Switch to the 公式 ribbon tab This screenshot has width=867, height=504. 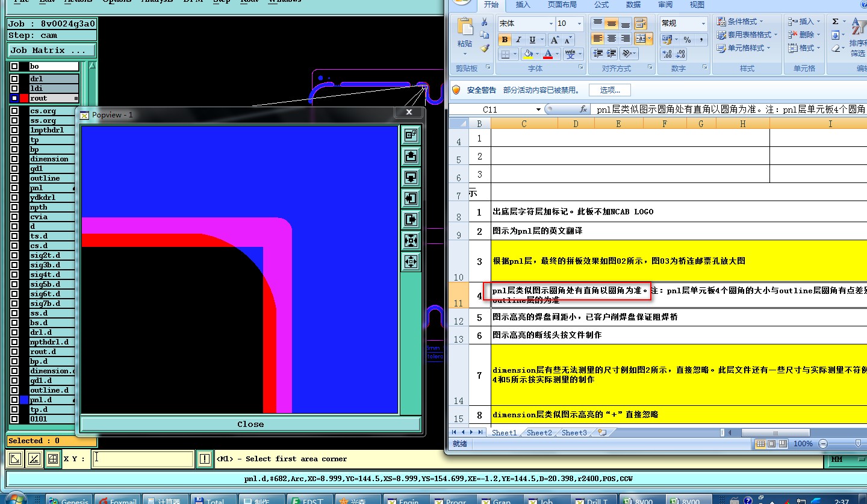coord(601,5)
